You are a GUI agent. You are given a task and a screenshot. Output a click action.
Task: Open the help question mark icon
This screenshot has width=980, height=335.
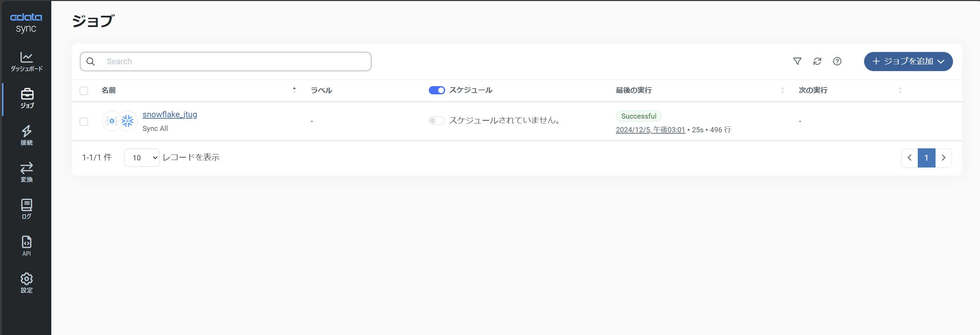coord(837,61)
